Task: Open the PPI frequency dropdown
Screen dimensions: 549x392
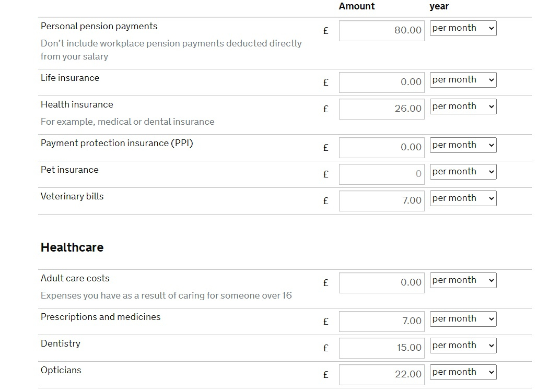Action: pyautogui.click(x=463, y=145)
